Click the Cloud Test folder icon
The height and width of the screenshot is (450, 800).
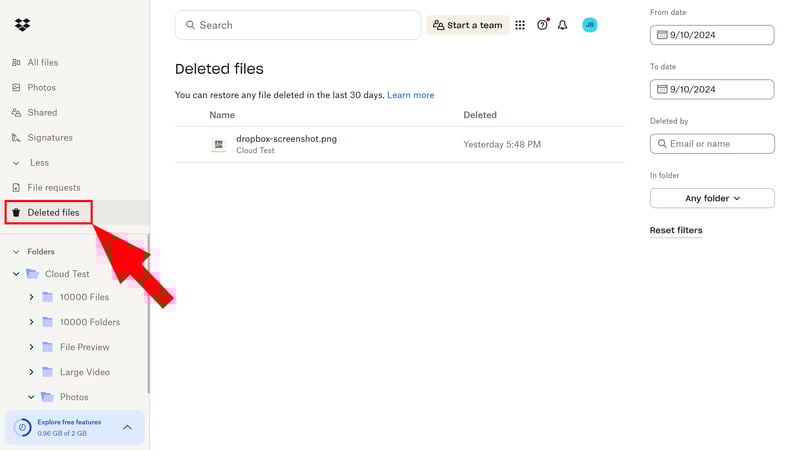point(33,274)
